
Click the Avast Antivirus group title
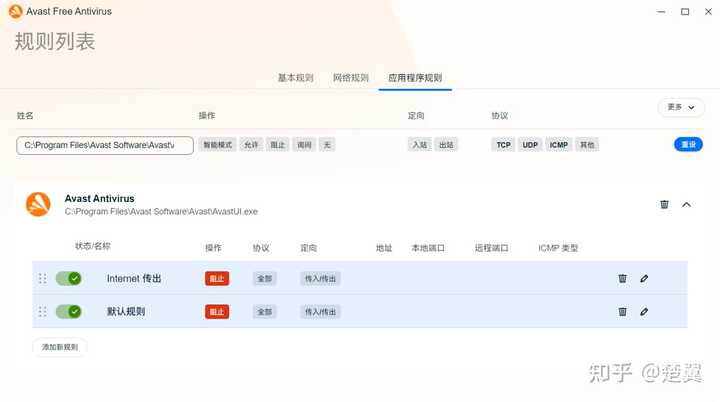click(x=100, y=198)
